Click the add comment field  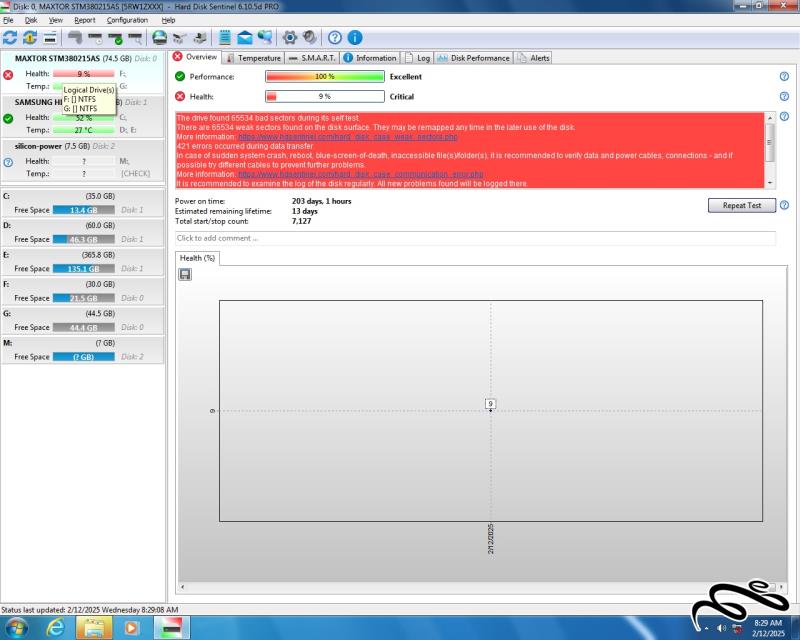click(x=475, y=238)
